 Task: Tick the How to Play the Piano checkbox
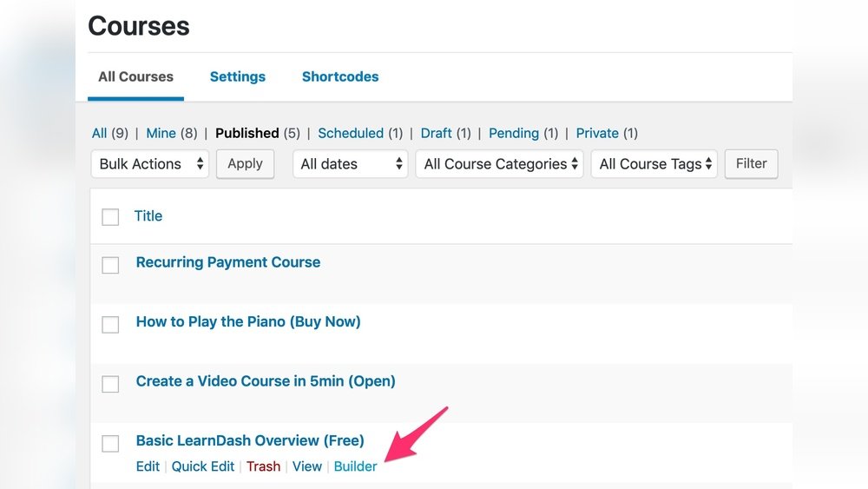110,325
